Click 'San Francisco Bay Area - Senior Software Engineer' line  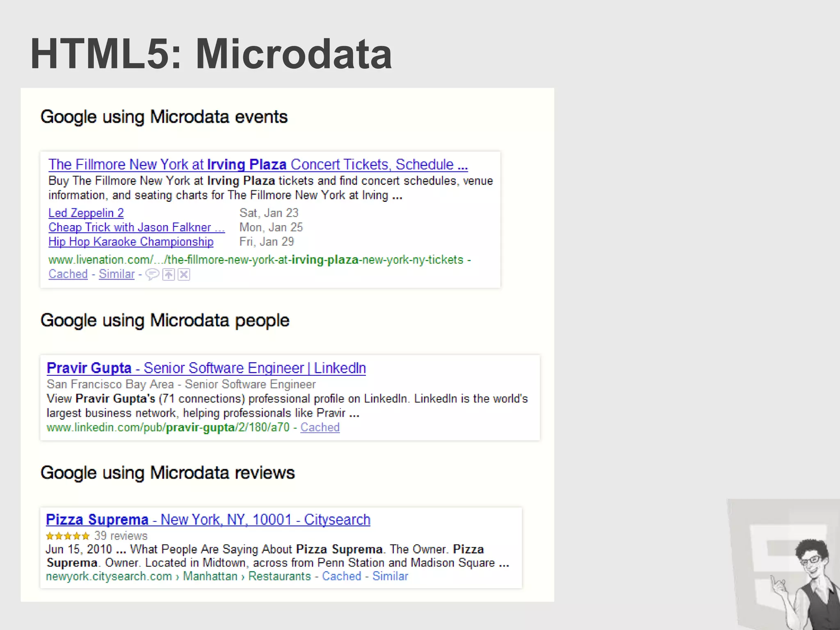coord(181,384)
